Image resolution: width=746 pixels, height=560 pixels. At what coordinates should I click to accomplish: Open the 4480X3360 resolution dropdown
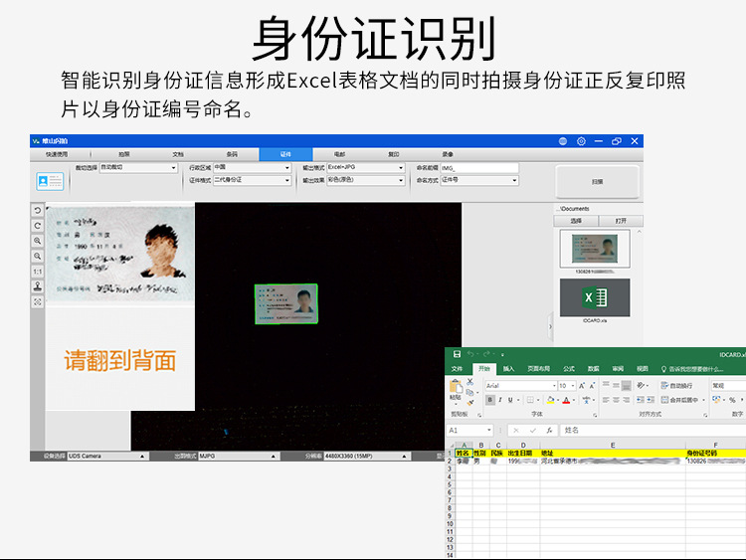pyautogui.click(x=366, y=456)
